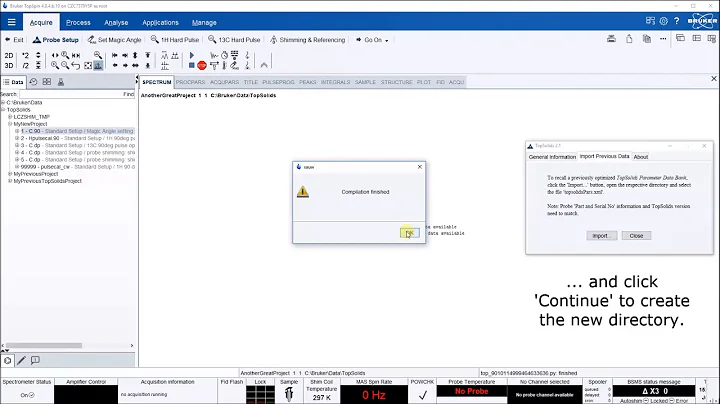Open the Analyse menu tab

[116, 22]
